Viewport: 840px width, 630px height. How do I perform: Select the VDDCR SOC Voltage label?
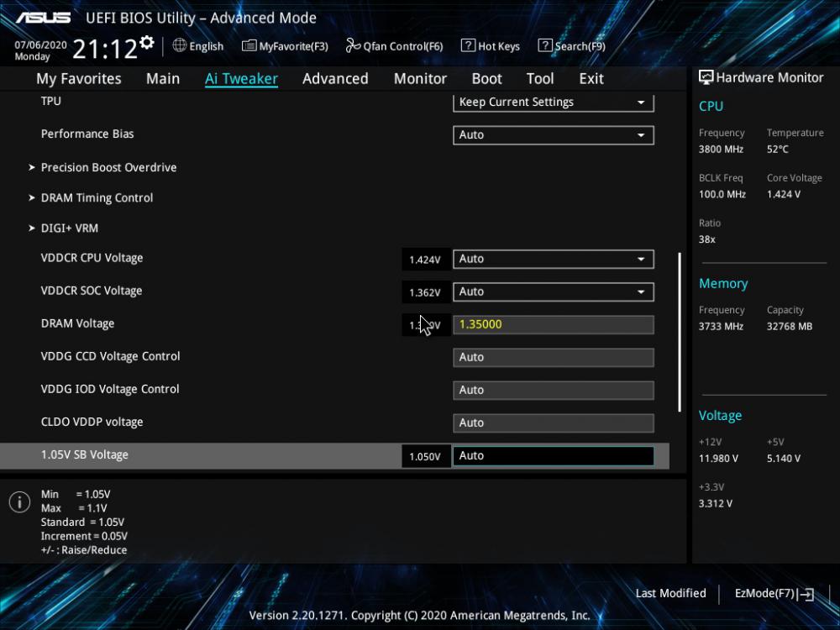point(92,291)
